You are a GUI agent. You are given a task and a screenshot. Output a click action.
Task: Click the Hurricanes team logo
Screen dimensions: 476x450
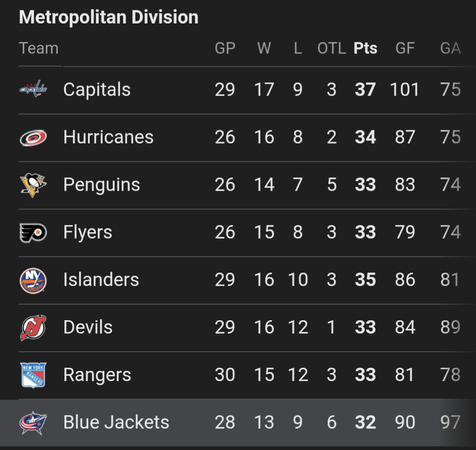[33, 137]
